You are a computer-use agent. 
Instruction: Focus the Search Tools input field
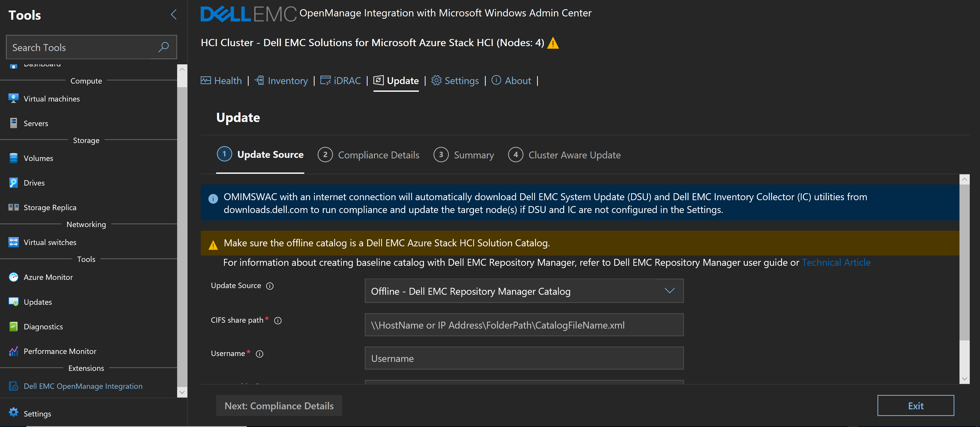click(91, 47)
